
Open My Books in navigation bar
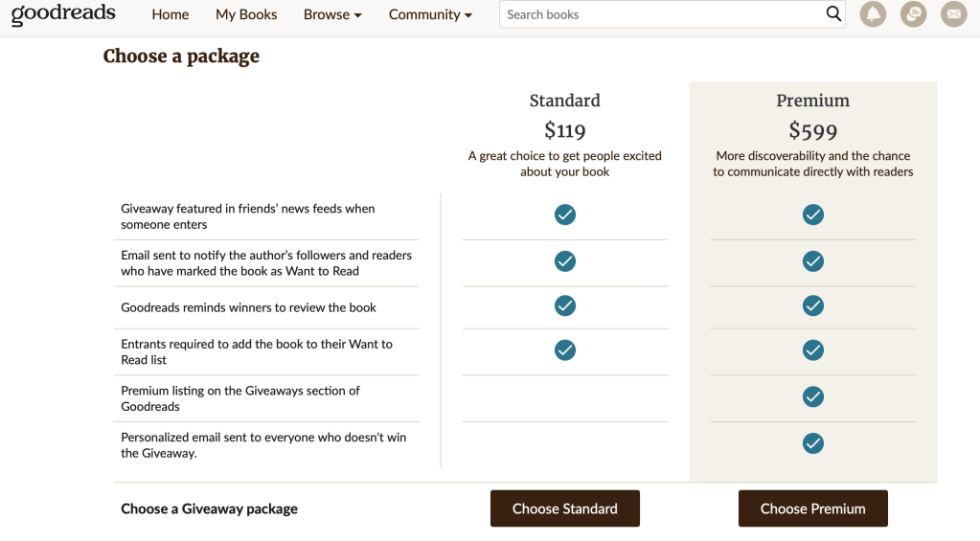pos(246,14)
